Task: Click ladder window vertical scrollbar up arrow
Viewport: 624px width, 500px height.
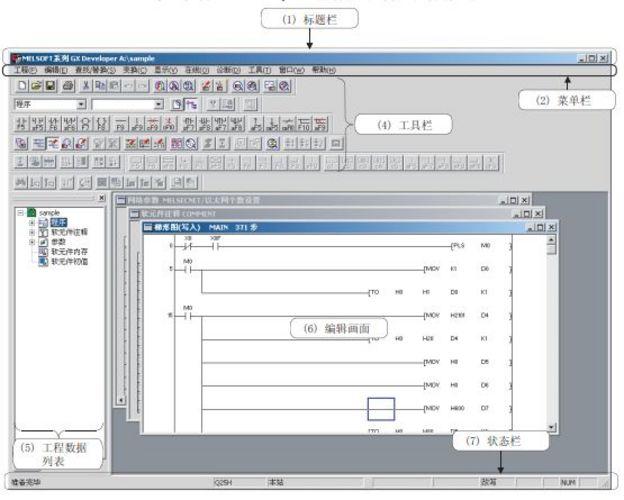Action: tap(551, 240)
